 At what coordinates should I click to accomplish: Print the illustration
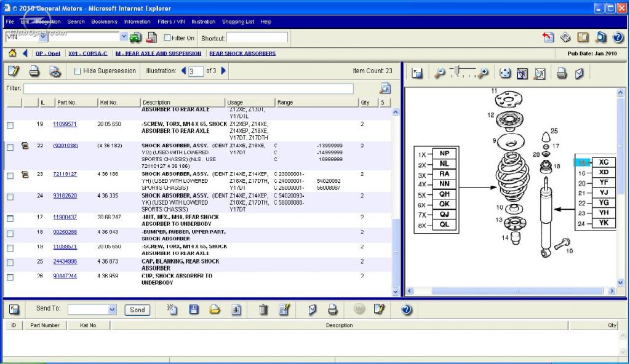pos(561,73)
